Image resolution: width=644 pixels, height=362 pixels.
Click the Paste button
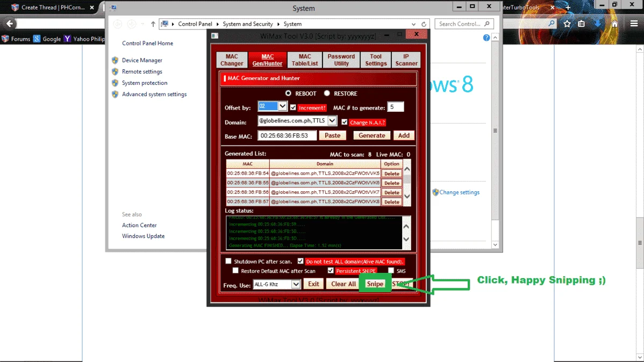point(332,135)
